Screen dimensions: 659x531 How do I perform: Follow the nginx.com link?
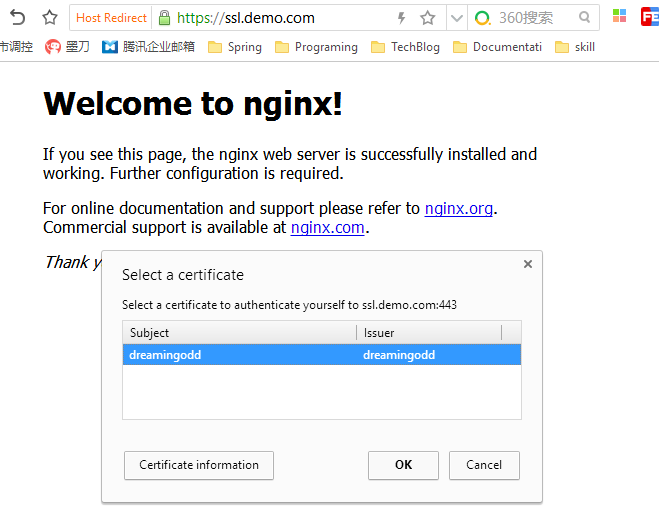(327, 227)
